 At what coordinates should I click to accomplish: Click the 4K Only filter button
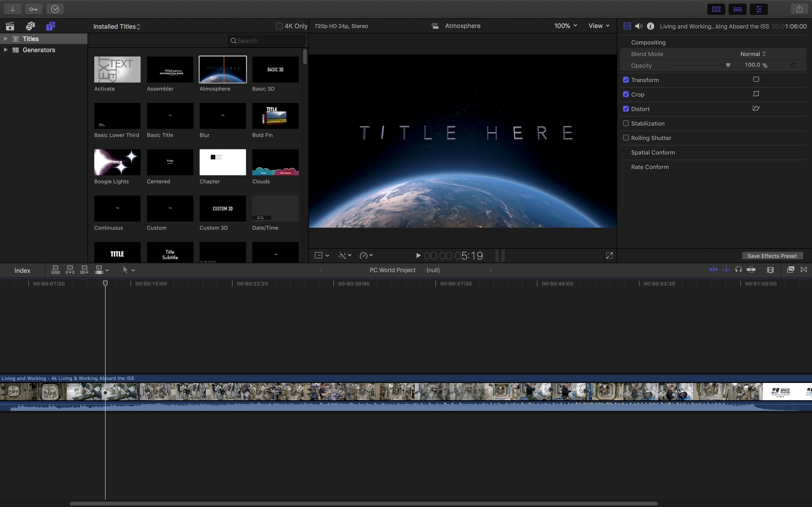tap(279, 26)
